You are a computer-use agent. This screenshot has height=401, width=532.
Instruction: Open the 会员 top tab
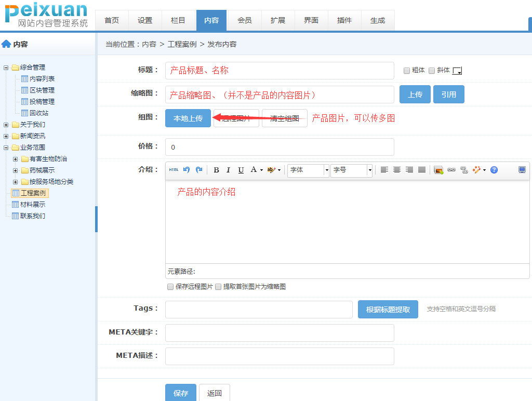click(245, 20)
